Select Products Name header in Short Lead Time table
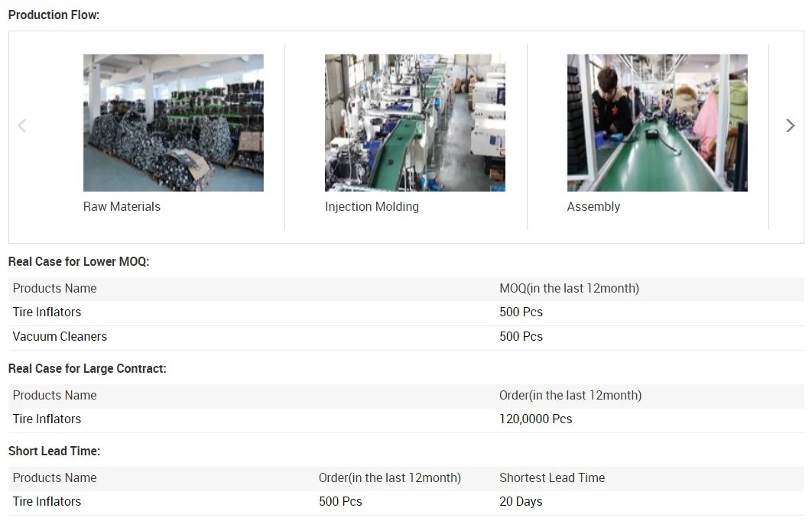The image size is (812, 521). coord(55,477)
